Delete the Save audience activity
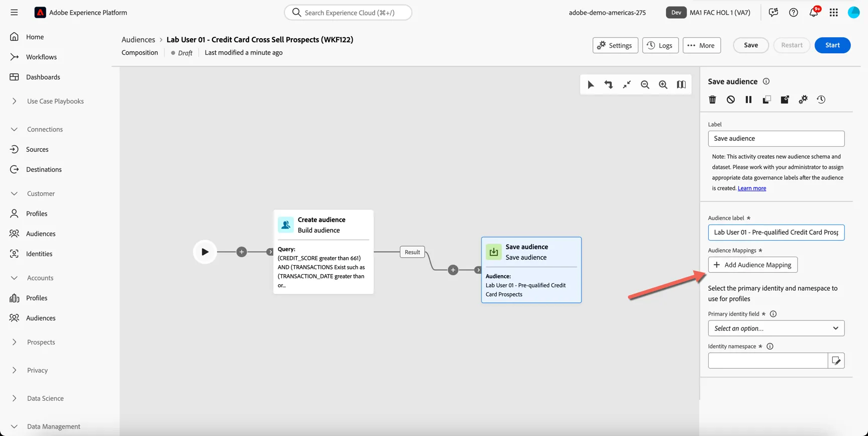 click(712, 99)
